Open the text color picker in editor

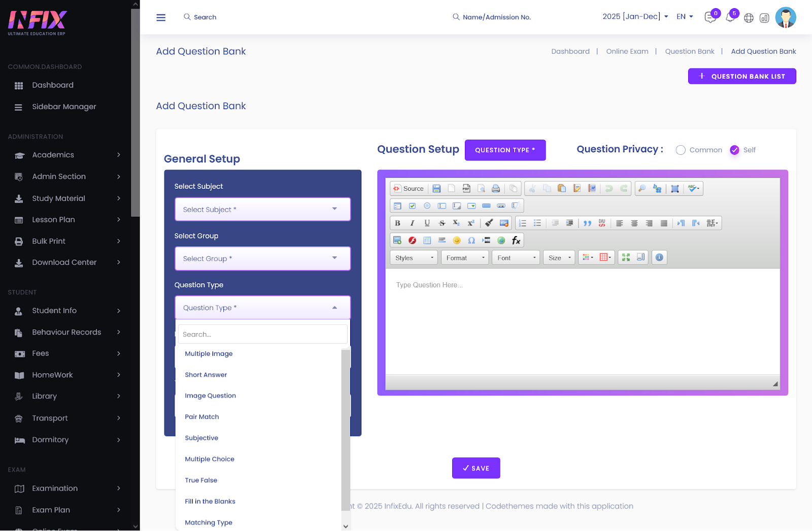click(588, 258)
